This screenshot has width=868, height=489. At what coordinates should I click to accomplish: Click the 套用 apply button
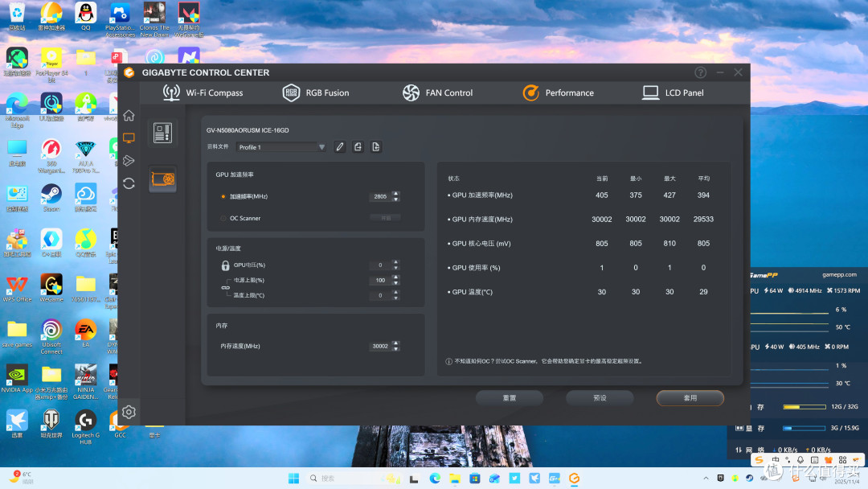pyautogui.click(x=690, y=397)
